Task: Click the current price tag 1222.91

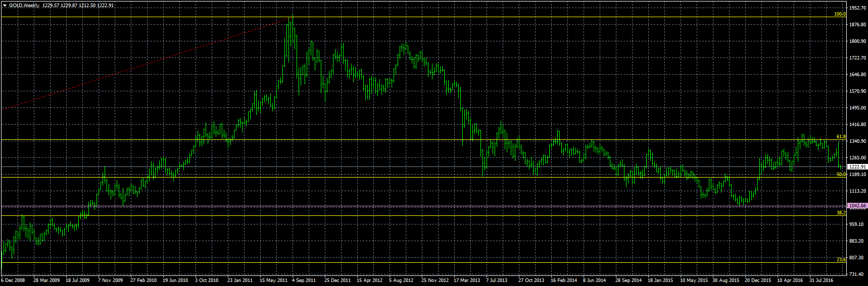Action: point(857,166)
